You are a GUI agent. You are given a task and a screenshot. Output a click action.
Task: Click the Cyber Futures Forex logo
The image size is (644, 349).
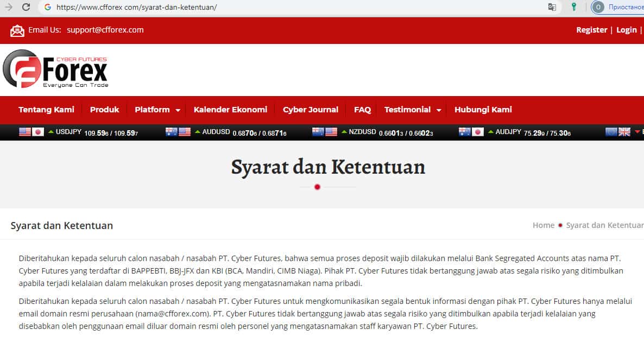[55, 69]
